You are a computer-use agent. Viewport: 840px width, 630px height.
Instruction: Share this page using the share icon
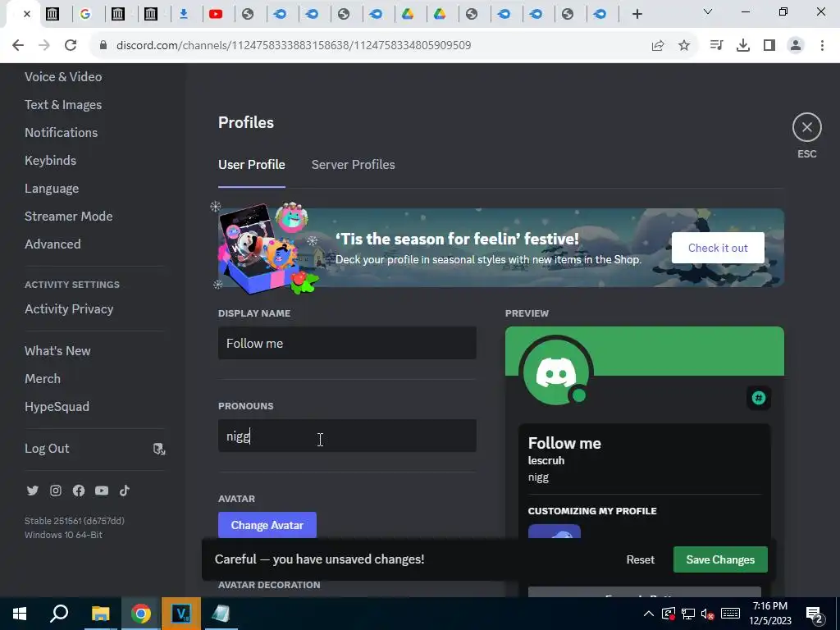(x=658, y=45)
